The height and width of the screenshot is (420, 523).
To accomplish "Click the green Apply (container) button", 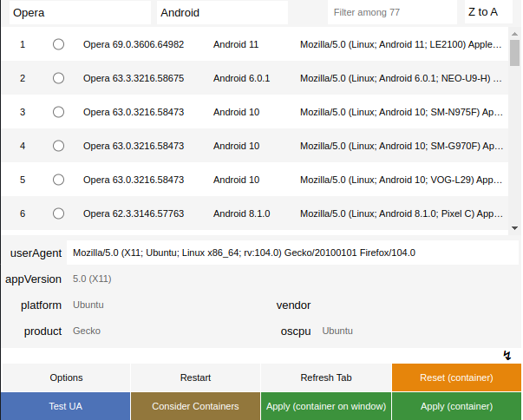I will pyautogui.click(x=456, y=406).
